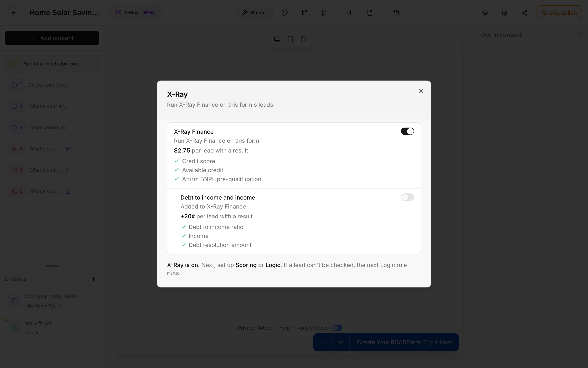Image resolution: width=588 pixels, height=368 pixels.
Task: Select question 2 'What's your av...'
Action: pos(52,106)
